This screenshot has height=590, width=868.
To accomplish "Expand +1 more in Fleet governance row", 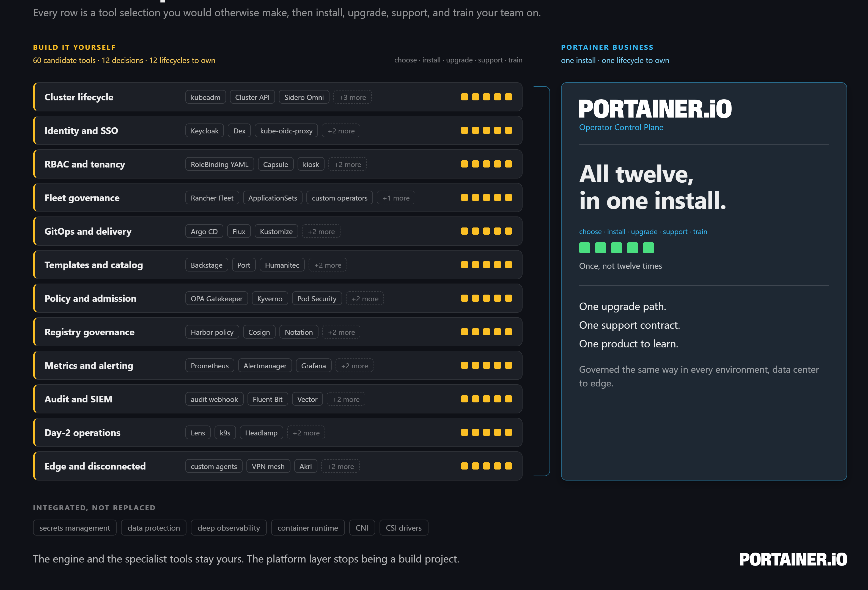I will coord(396,198).
